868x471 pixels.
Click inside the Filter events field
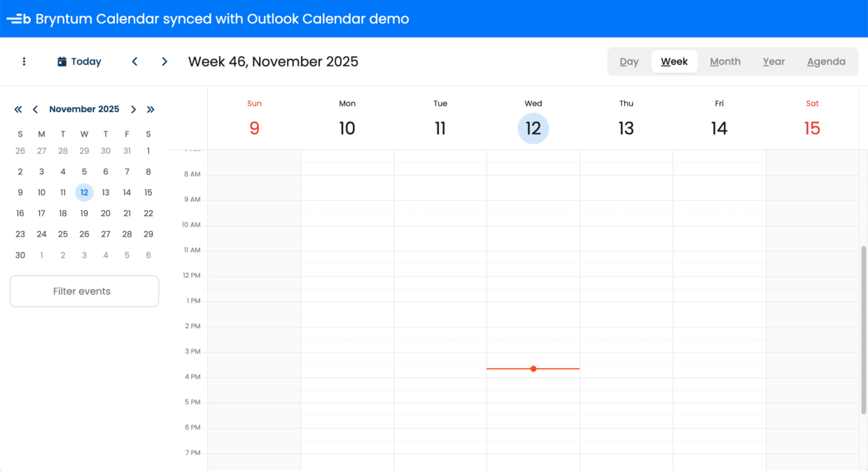(x=84, y=291)
